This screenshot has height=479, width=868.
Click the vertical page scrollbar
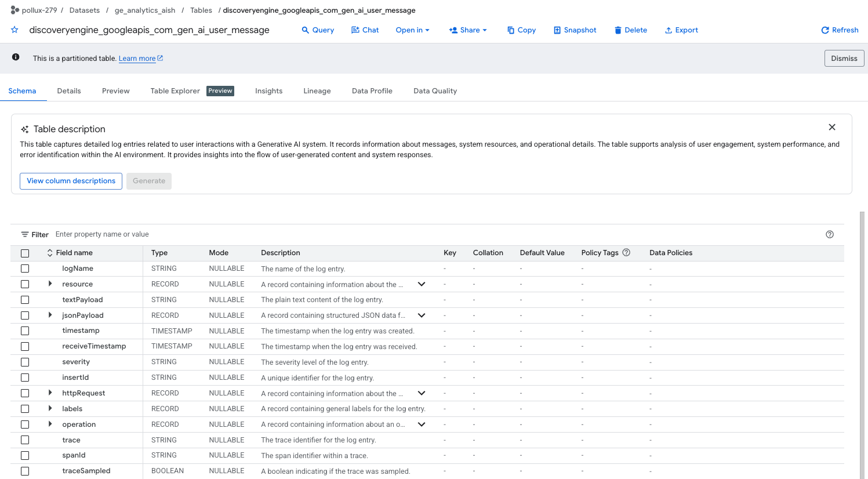pyautogui.click(x=862, y=345)
